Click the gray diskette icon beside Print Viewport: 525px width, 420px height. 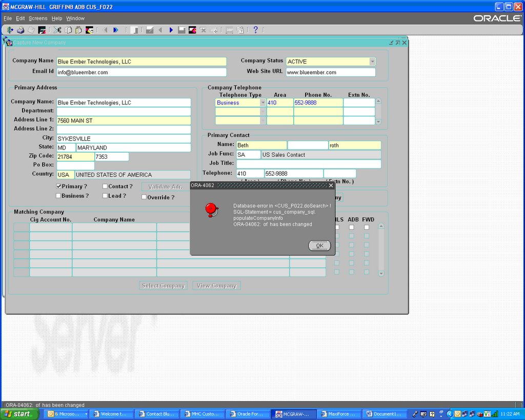click(x=31, y=30)
